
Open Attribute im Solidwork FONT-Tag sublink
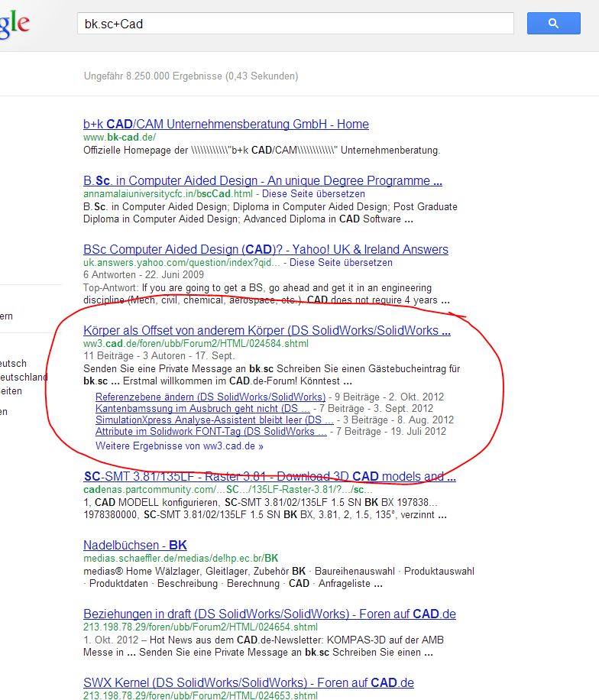(x=211, y=432)
